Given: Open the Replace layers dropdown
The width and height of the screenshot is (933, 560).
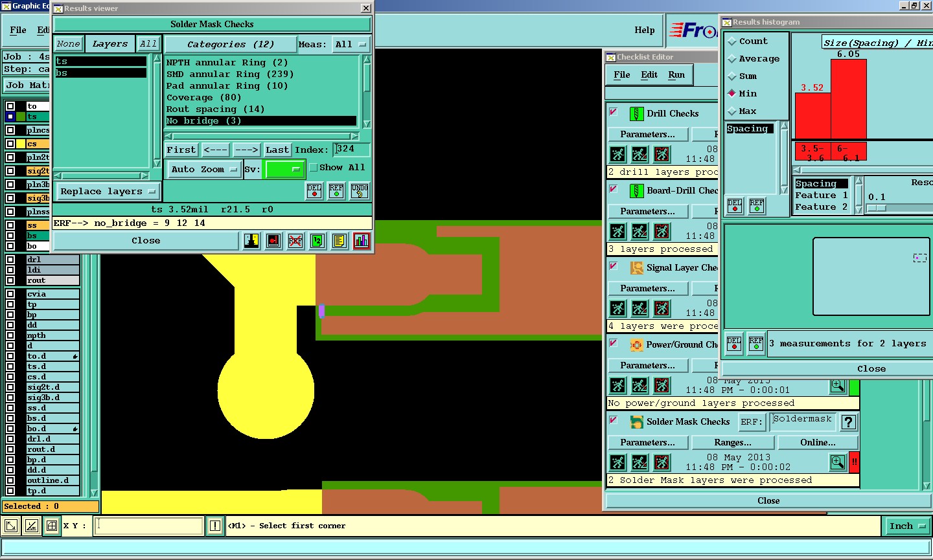Looking at the screenshot, I should tap(108, 192).
